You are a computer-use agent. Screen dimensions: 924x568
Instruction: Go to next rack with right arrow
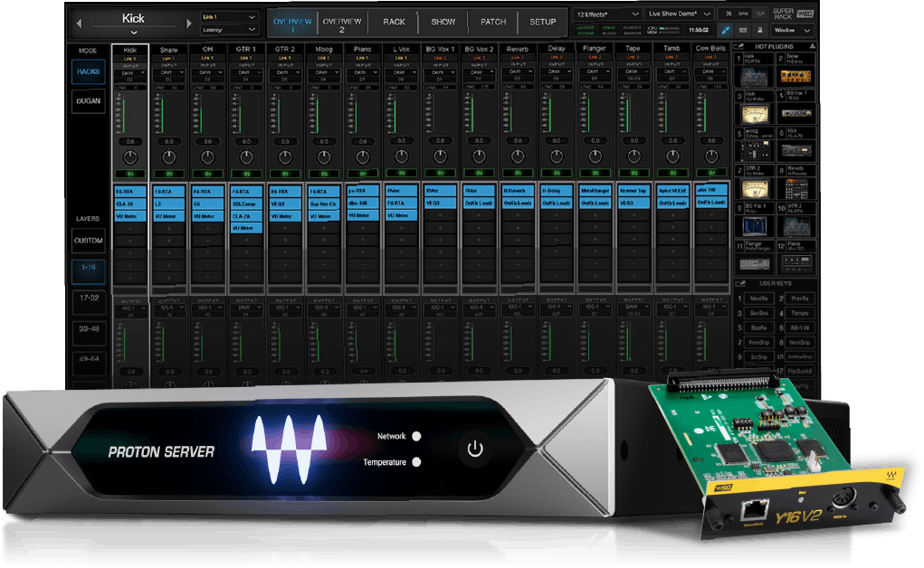pyautogui.click(x=189, y=23)
